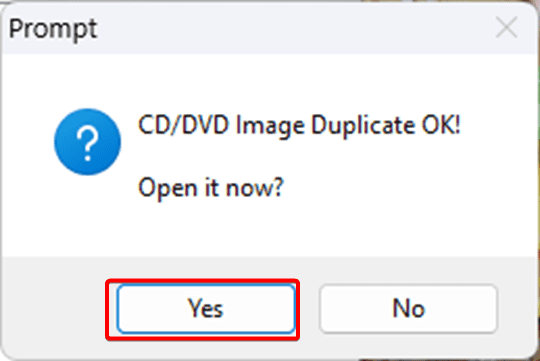Click No in the dialog footer
The width and height of the screenshot is (540, 361).
(x=408, y=308)
